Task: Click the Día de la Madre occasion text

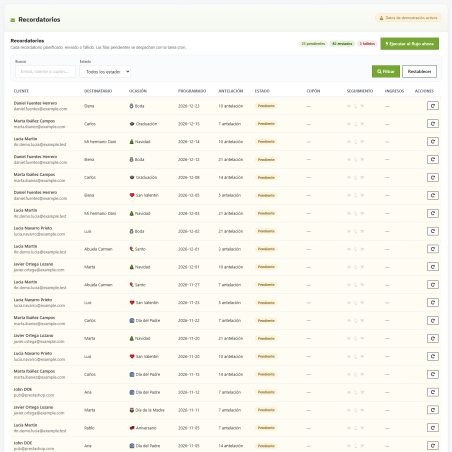Action: pos(150,410)
